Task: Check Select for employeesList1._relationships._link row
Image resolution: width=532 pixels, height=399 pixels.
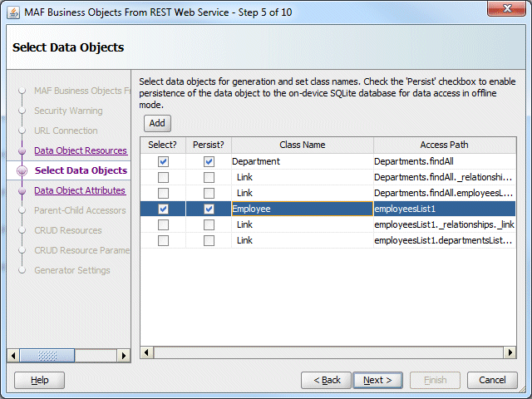Action: coord(163,224)
